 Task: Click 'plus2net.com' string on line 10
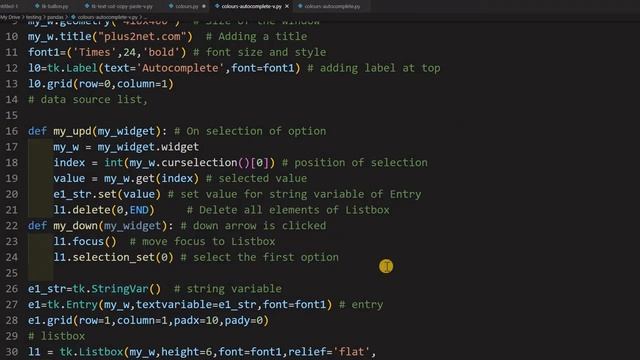coord(142,36)
